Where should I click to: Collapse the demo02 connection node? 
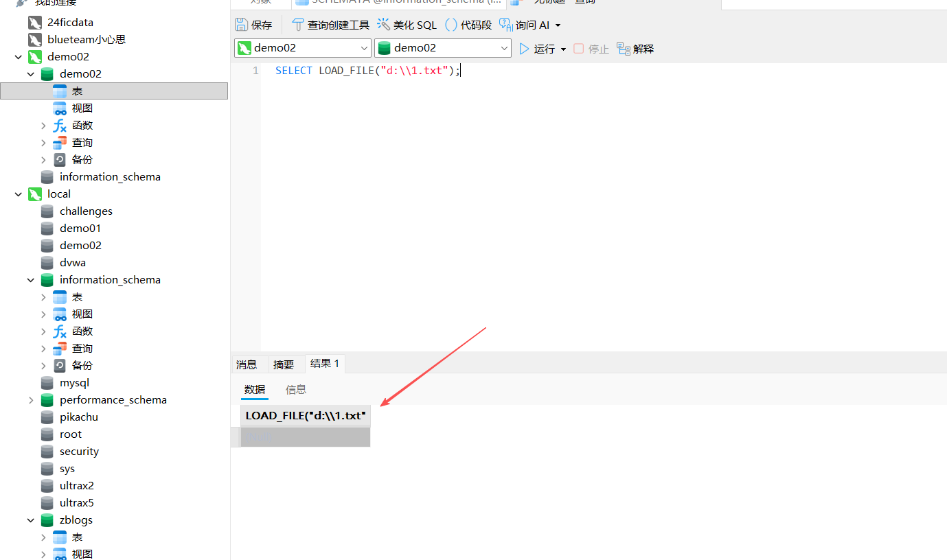pos(19,57)
